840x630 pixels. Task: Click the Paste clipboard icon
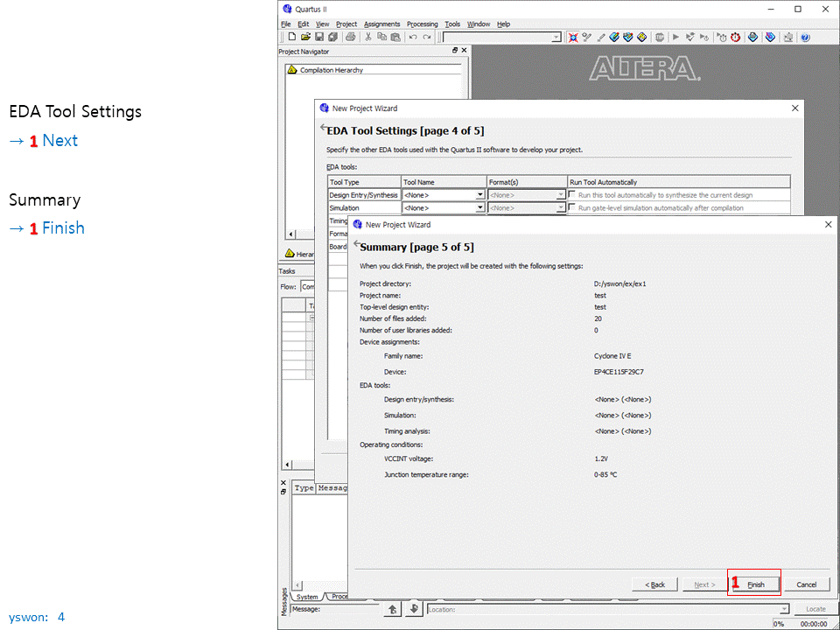tap(395, 37)
